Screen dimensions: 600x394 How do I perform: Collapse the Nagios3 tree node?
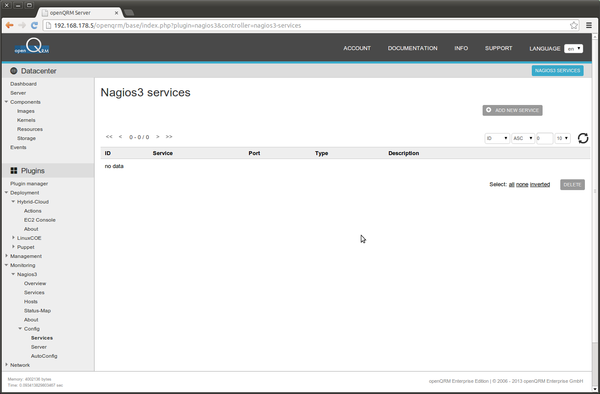coord(13,274)
